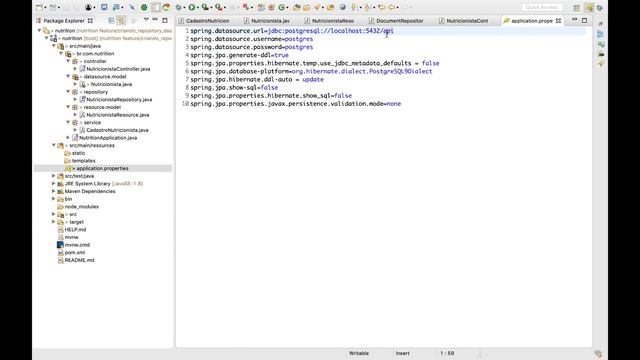
Task: Collapse the controller package node
Action: [x=68, y=61]
